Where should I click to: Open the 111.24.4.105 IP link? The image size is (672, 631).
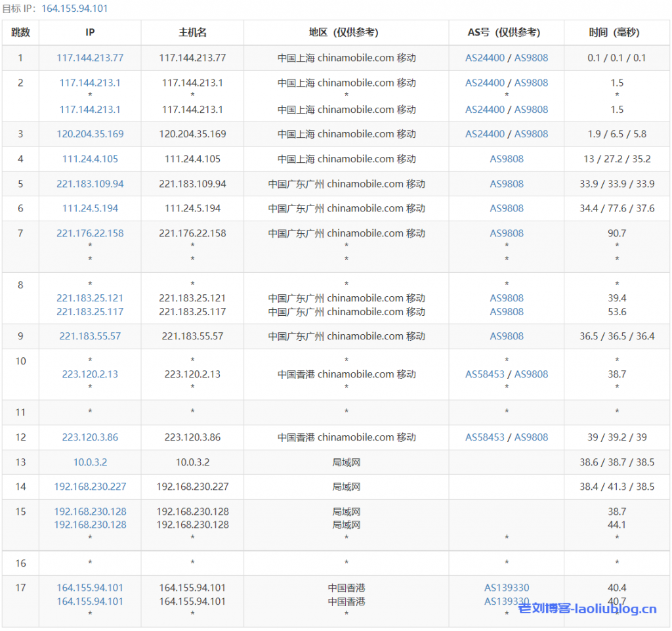coord(90,159)
